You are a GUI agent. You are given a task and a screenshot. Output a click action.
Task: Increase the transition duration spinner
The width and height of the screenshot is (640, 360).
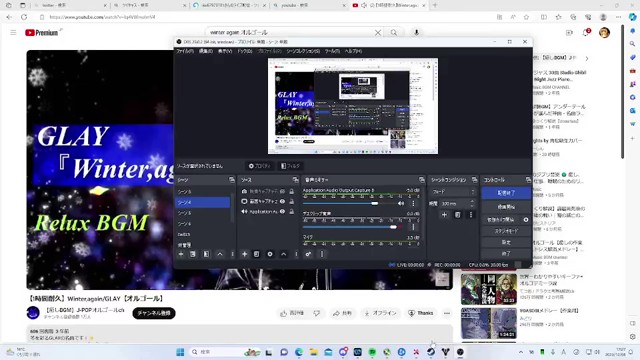pos(472,201)
